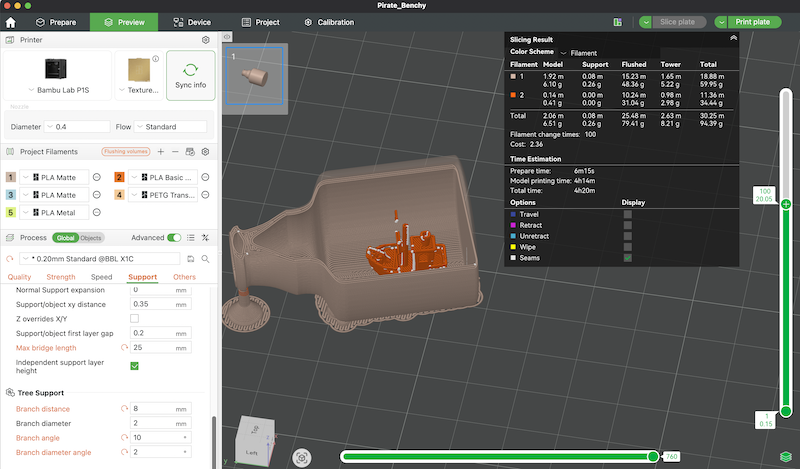The height and width of the screenshot is (469, 800).
Task: Open the Others settings tab
Action: point(184,277)
